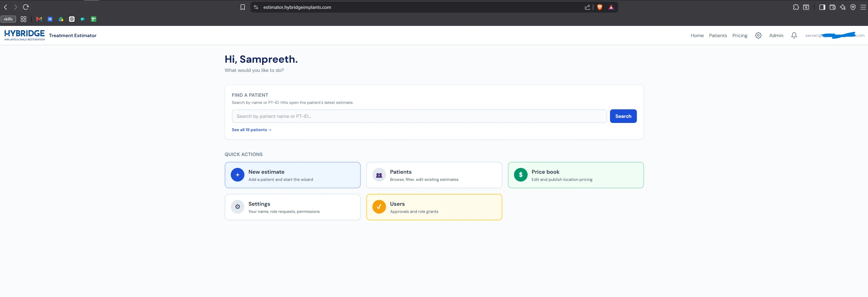Click the blue Search button
This screenshot has height=297, width=868.
click(623, 116)
